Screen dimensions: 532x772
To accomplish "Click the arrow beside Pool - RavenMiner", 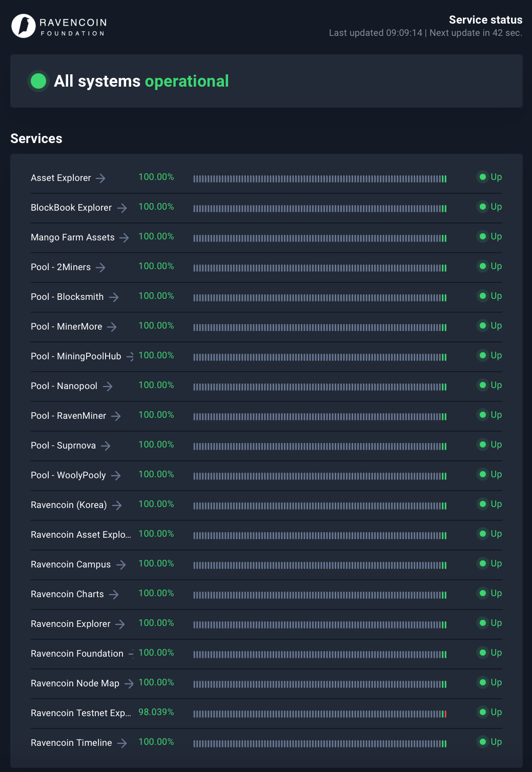I will coord(116,416).
